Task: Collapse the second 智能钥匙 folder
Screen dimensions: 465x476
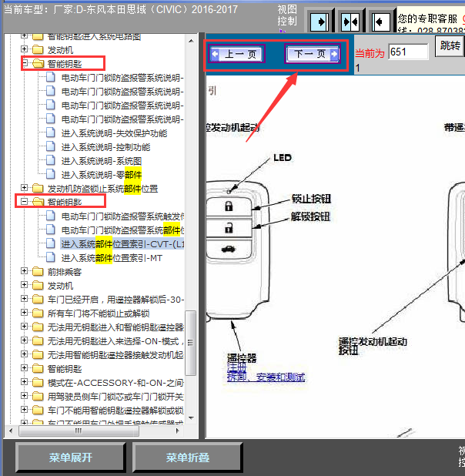Action: coord(25,202)
